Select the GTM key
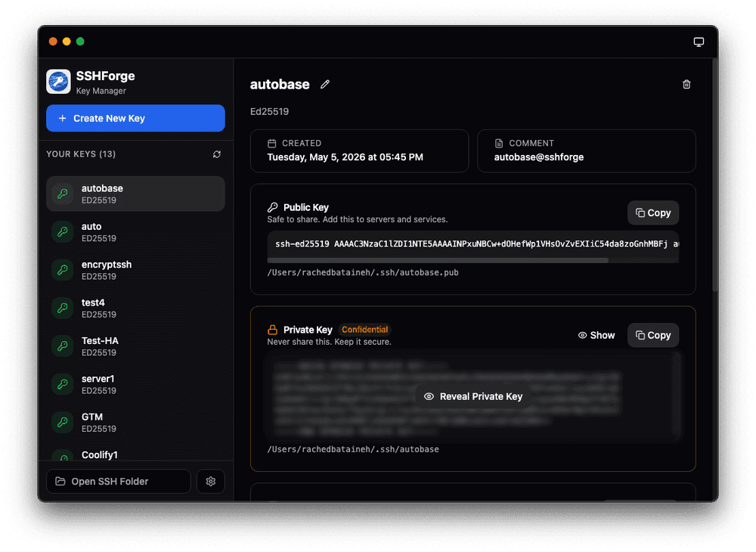 135,422
